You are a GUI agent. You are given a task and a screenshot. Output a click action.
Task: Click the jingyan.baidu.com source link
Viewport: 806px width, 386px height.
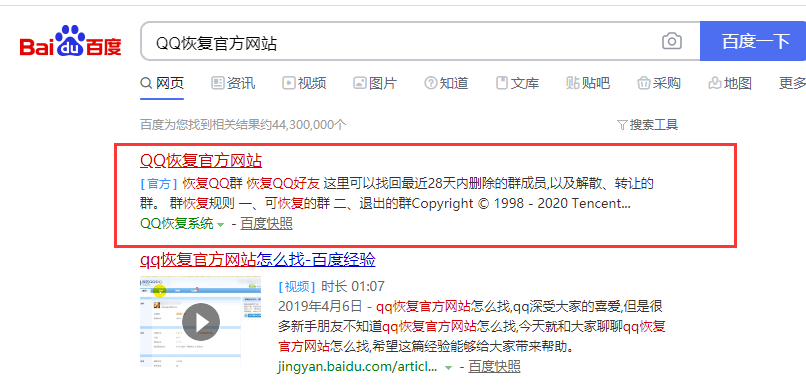click(x=358, y=367)
